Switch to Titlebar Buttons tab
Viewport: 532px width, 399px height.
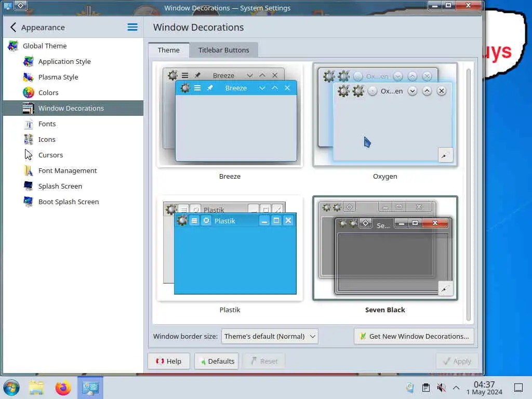pyautogui.click(x=223, y=50)
